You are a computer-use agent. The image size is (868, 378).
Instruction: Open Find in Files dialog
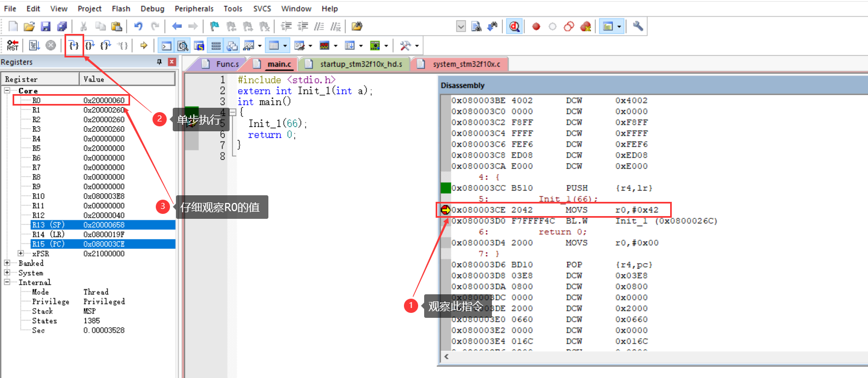pyautogui.click(x=357, y=26)
